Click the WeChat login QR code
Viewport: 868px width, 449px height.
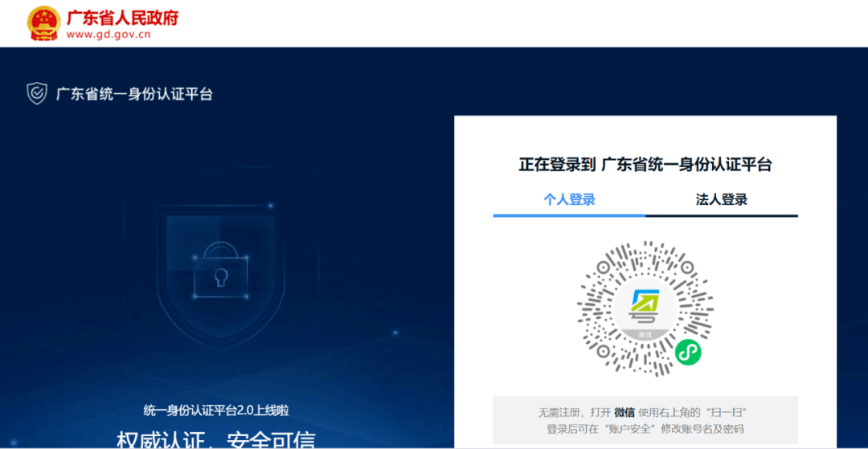click(x=645, y=308)
